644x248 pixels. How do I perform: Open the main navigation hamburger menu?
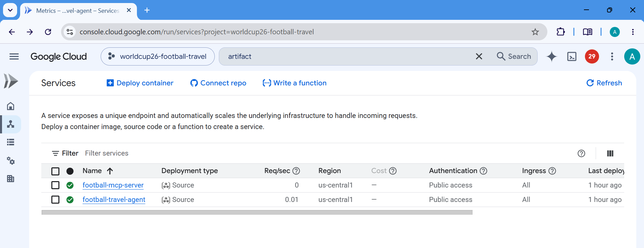[14, 56]
